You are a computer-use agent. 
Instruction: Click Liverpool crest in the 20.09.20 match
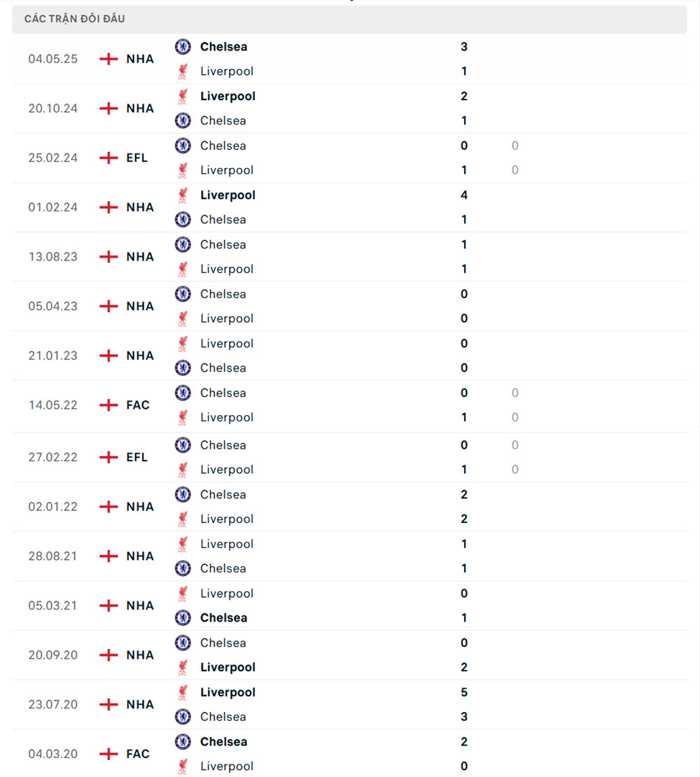[x=183, y=668]
